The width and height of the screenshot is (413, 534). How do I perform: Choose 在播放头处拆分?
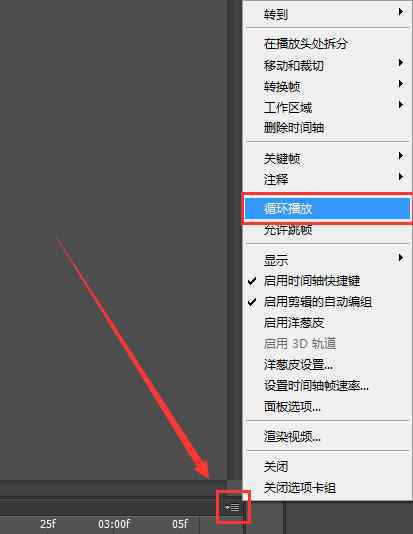coord(328,44)
